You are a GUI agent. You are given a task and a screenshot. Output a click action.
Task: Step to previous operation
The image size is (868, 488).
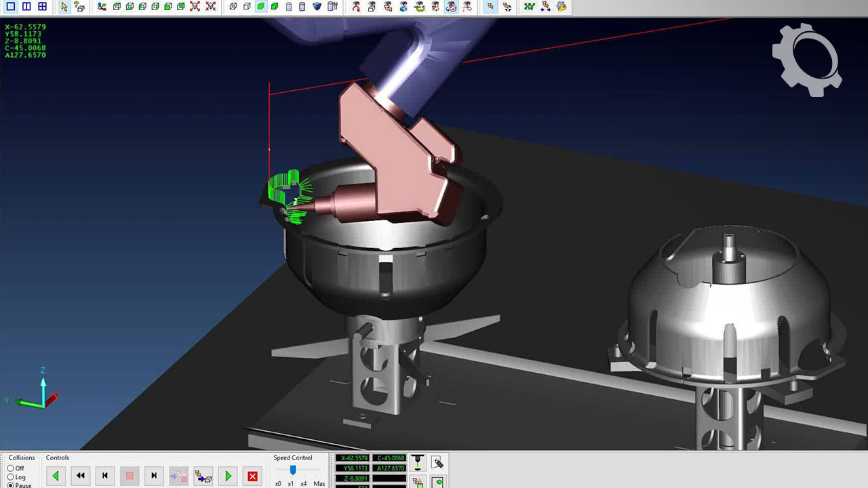click(x=105, y=476)
